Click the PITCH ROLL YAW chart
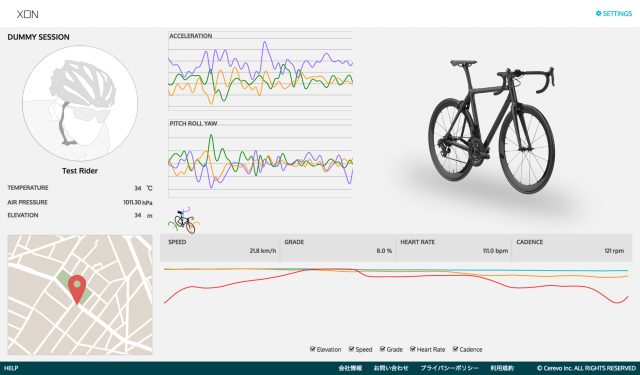 (260, 159)
